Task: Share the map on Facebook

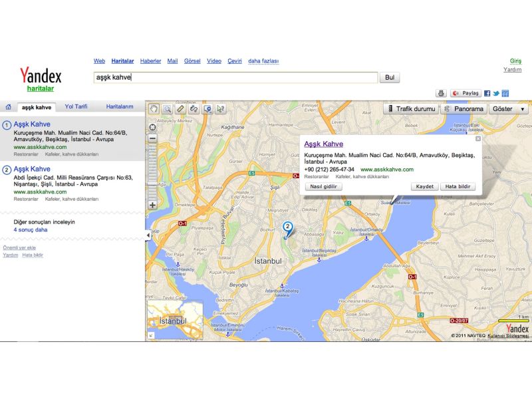Action: (x=487, y=94)
